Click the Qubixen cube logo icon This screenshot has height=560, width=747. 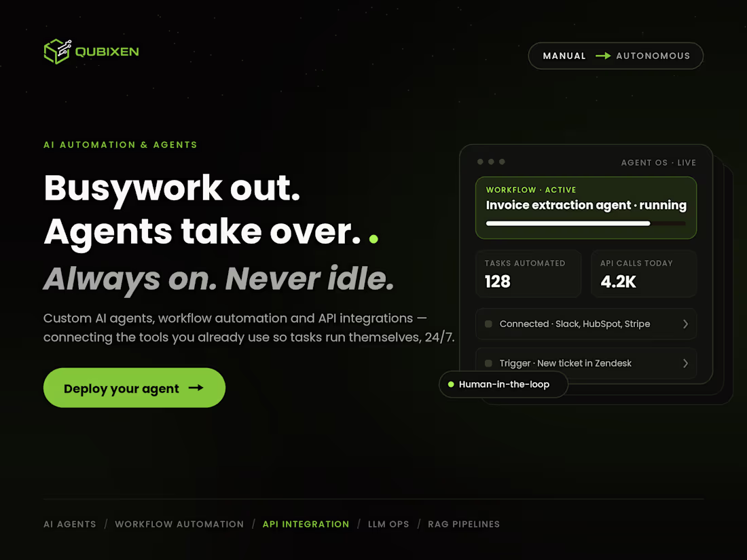tap(58, 52)
